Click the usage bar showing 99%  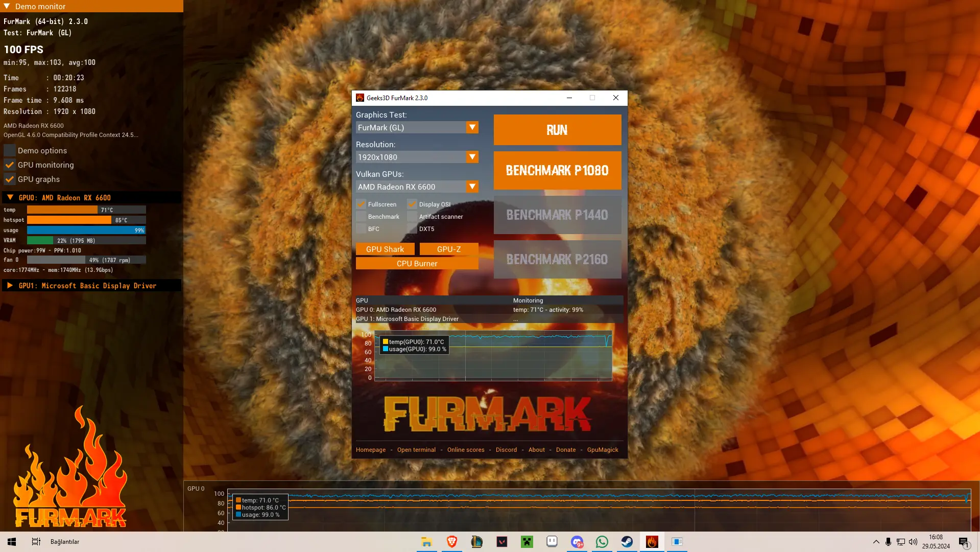click(x=86, y=230)
